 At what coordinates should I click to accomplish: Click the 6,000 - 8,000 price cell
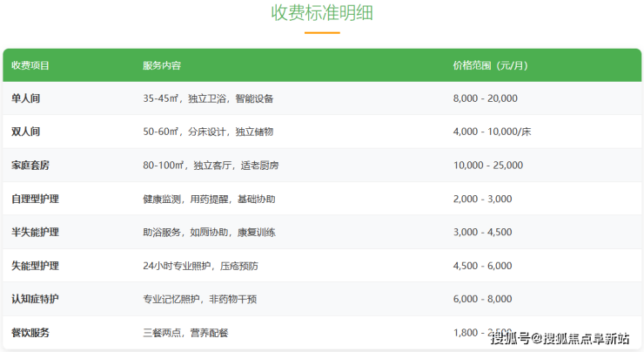click(x=482, y=299)
